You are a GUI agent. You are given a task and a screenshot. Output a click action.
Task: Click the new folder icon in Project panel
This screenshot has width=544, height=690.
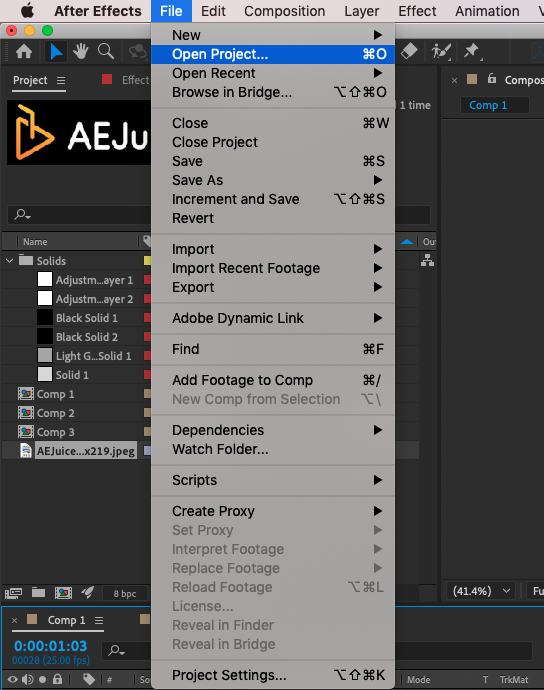click(38, 593)
